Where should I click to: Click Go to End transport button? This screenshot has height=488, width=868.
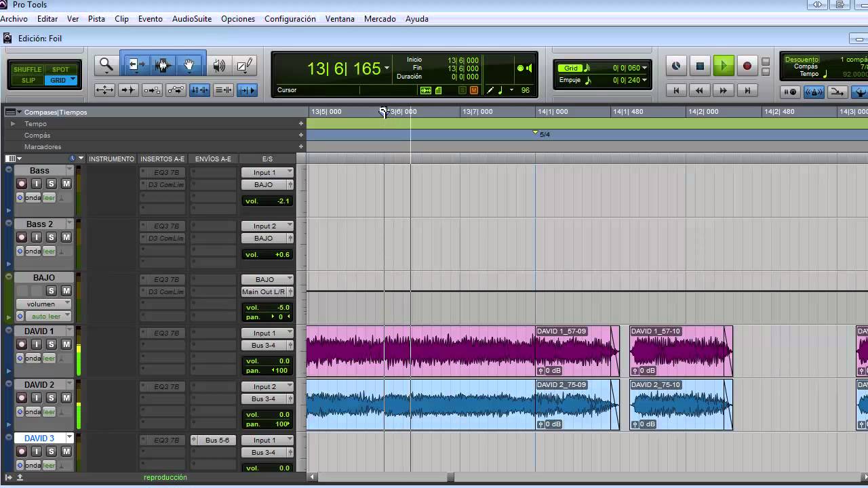point(747,90)
